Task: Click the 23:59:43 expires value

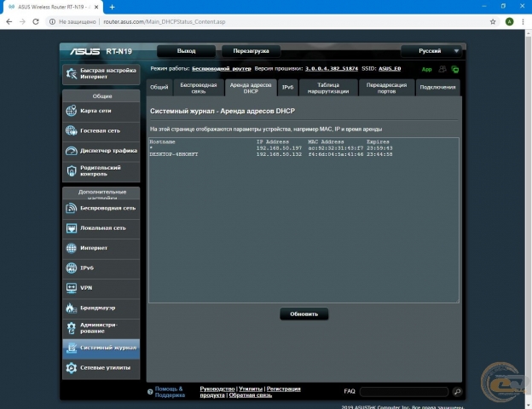Action: tap(379, 148)
